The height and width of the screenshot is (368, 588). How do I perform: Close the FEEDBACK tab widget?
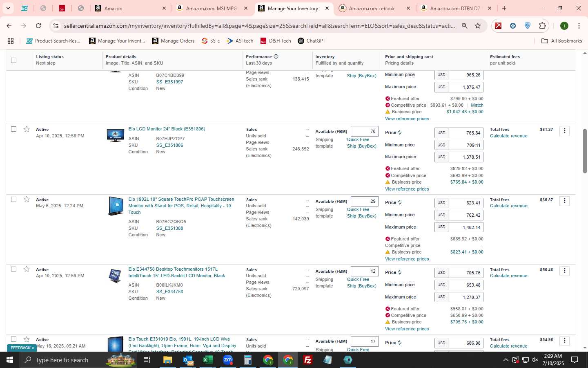pyautogui.click(x=33, y=348)
